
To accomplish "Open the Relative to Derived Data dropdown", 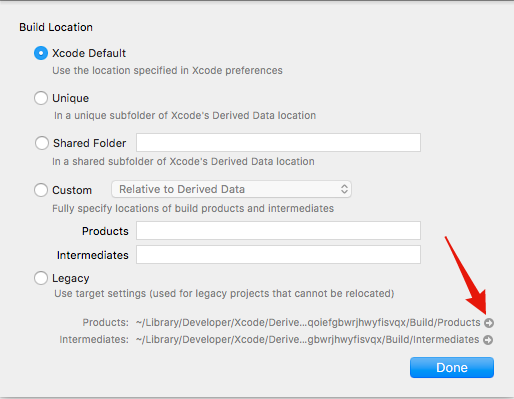I will tap(231, 189).
